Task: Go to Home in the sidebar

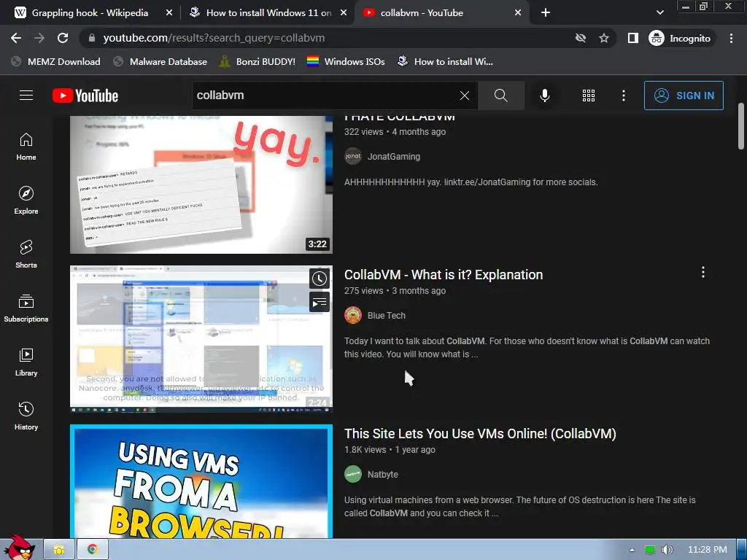Action: [26, 147]
